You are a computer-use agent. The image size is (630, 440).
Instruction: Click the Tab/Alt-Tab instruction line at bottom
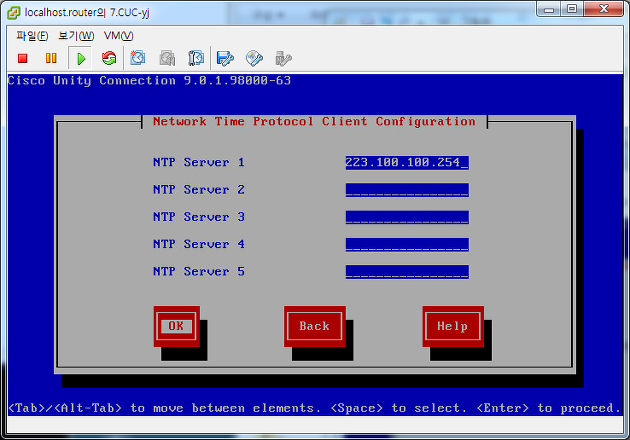tap(315, 408)
